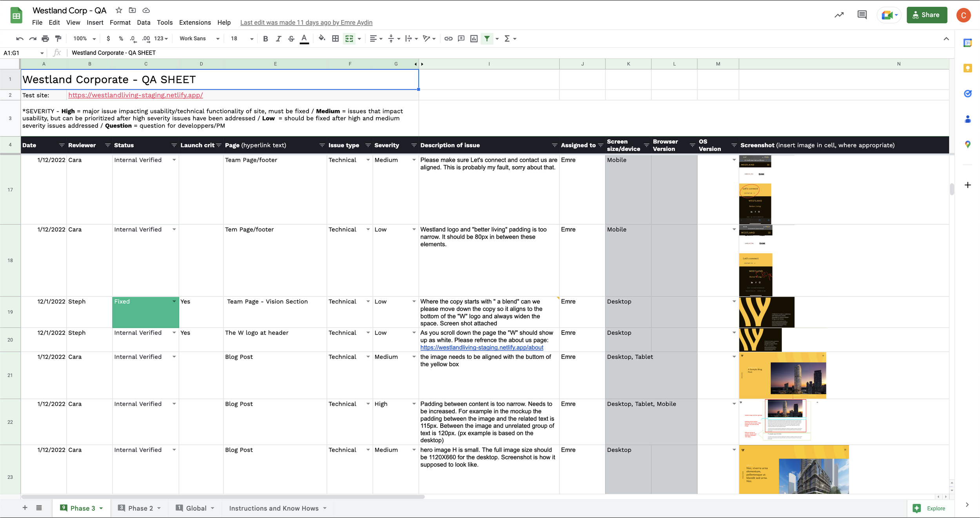Click the blog post screenshot thumbnail in row 21
Screen dimensions: 980x518
(x=782, y=375)
